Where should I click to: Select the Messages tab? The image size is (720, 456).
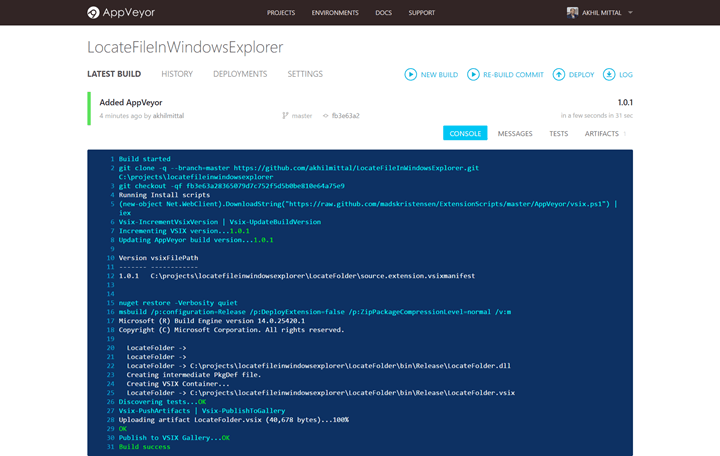click(515, 134)
